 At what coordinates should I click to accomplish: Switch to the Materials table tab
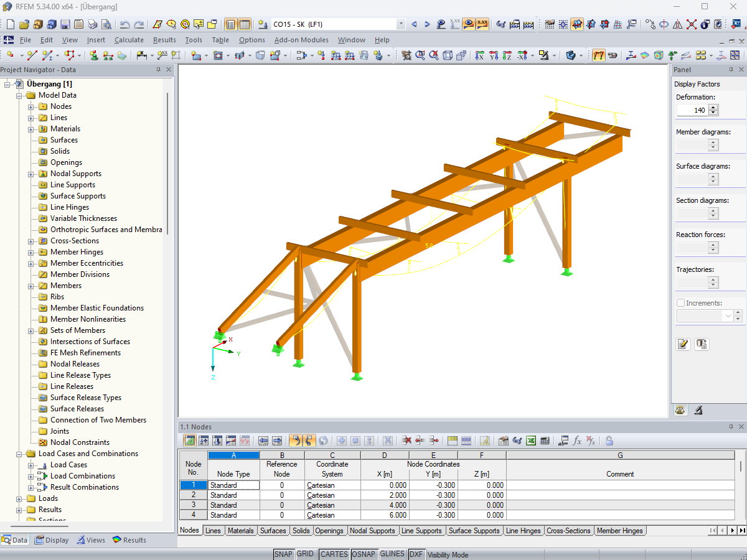point(242,531)
